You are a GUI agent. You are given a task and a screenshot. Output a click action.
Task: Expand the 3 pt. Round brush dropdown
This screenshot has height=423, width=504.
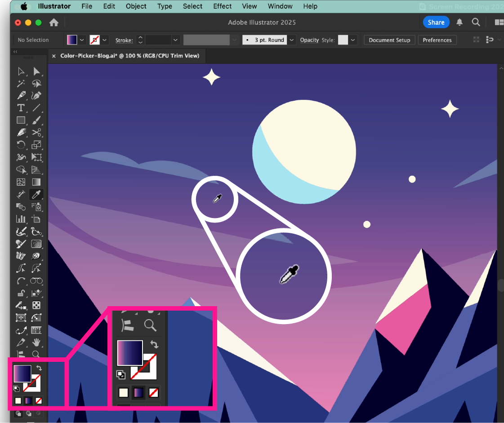click(292, 40)
